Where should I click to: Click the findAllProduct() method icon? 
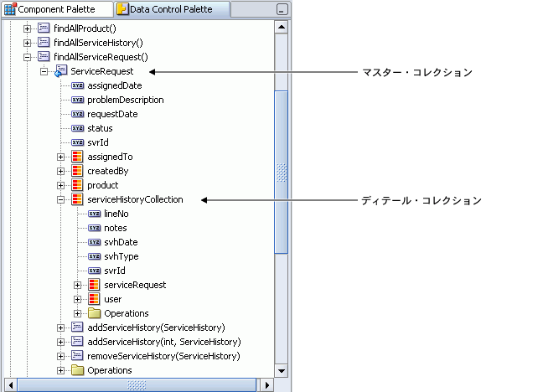[44, 28]
